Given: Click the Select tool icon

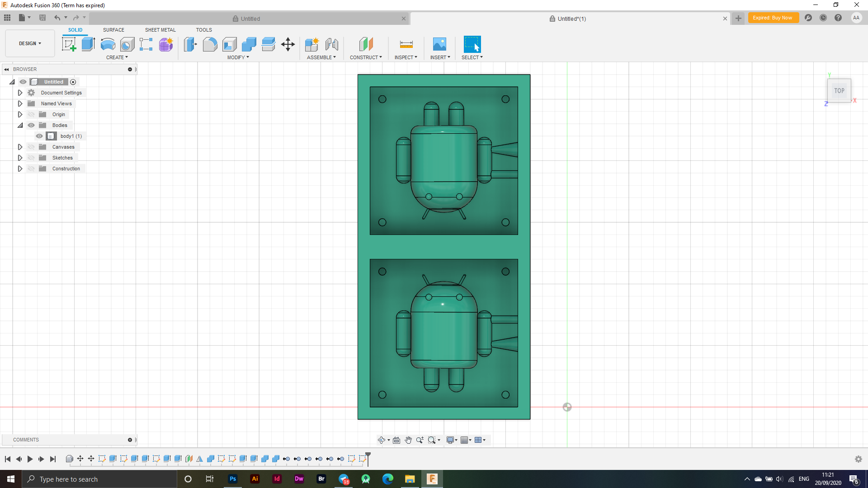Looking at the screenshot, I should 472,44.
